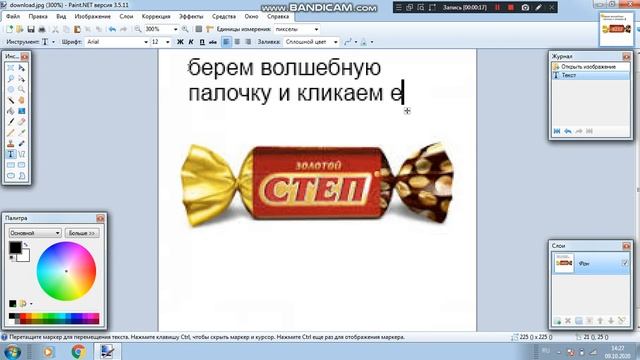Image resolution: width=640 pixels, height=360 pixels.
Task: Select the Rounded Rectangle tool
Action: point(21,165)
